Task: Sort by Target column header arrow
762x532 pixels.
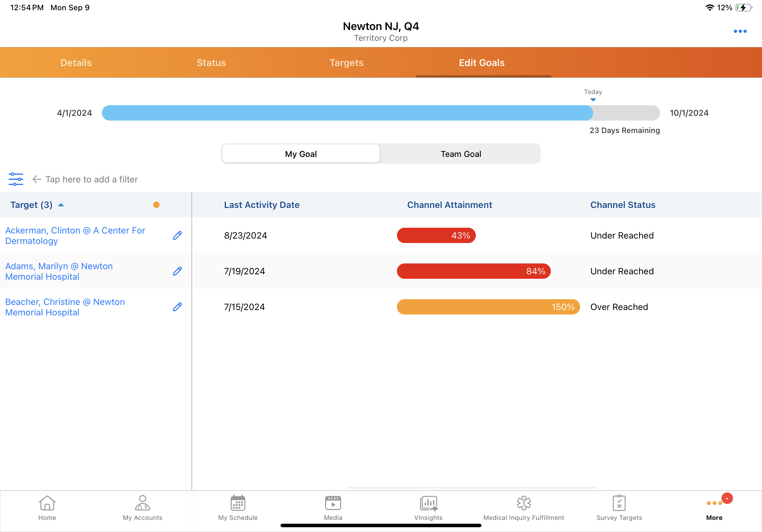Action: [61, 205]
